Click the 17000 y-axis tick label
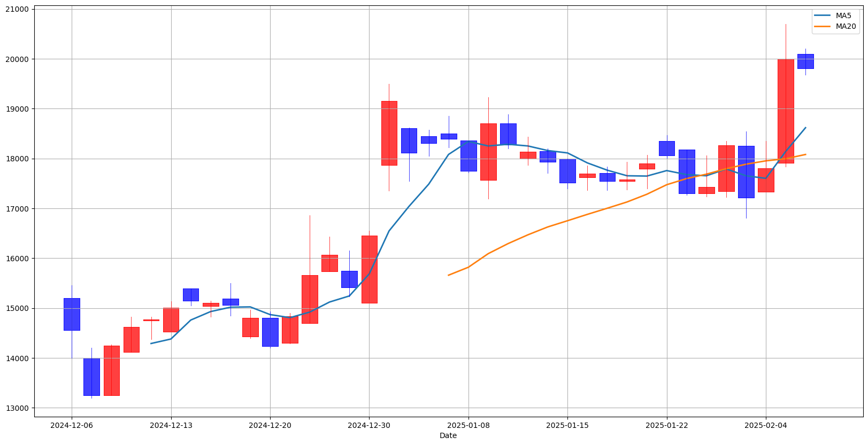This screenshot has height=445, width=868. [19, 209]
